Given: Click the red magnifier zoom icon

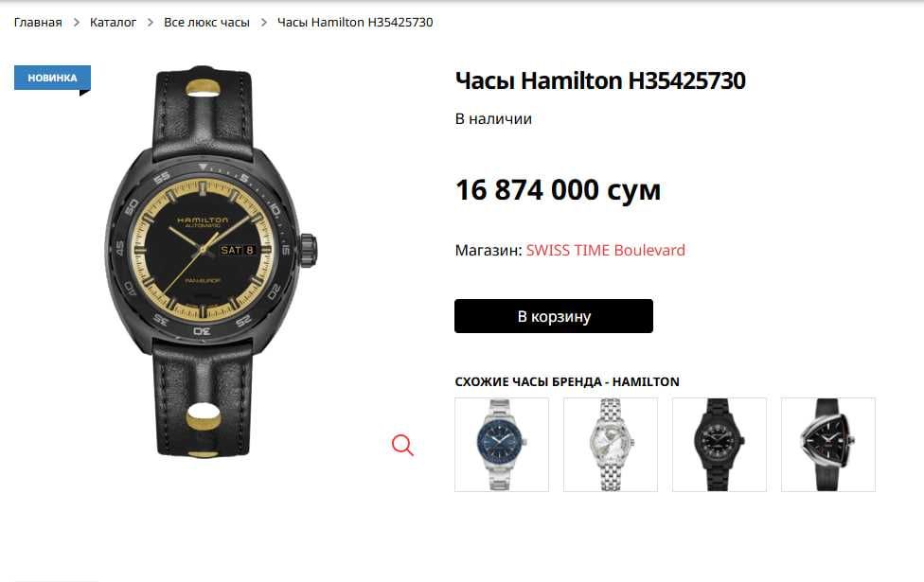Looking at the screenshot, I should 402,445.
